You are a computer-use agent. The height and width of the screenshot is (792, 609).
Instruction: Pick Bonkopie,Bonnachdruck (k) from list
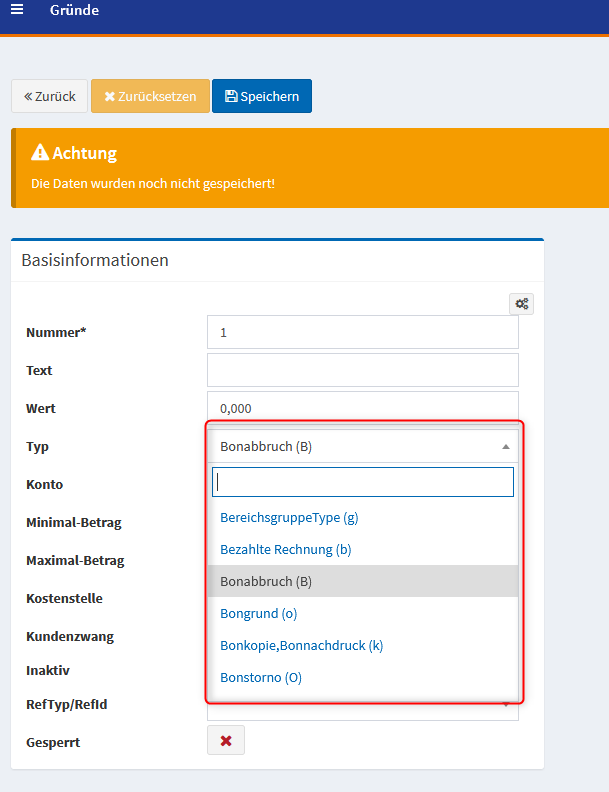[x=301, y=645]
